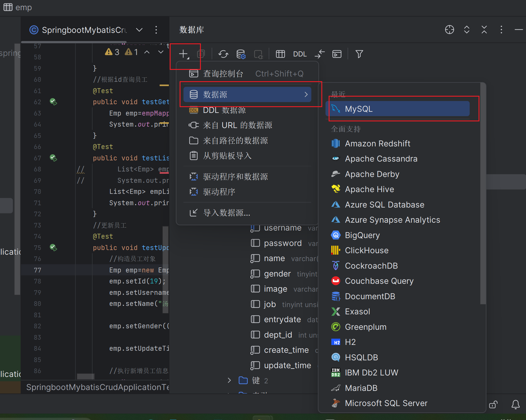
Task: Select the SpringbootMybatisCrud editor tab
Action: tap(79, 30)
